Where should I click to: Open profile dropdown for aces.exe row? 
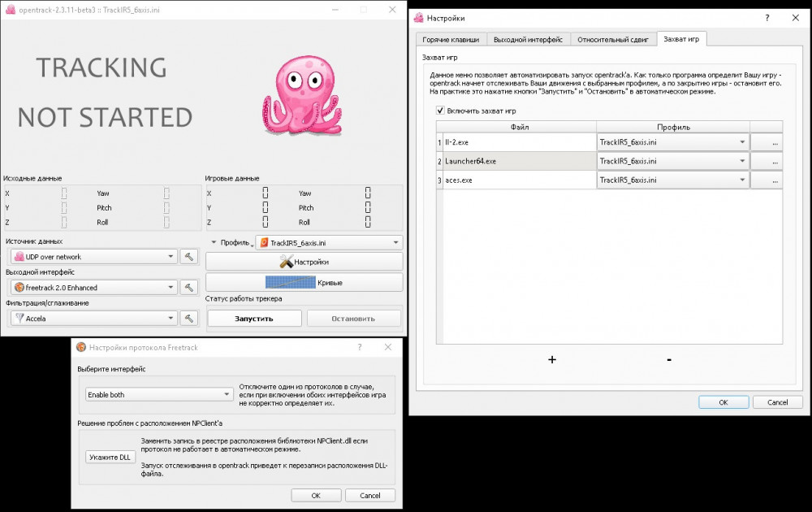(x=672, y=180)
